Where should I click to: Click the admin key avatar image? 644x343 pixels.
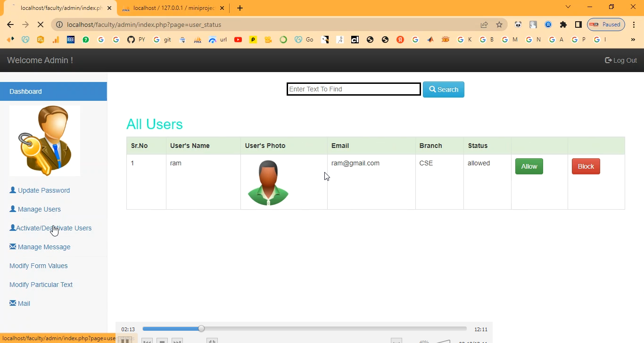45,140
